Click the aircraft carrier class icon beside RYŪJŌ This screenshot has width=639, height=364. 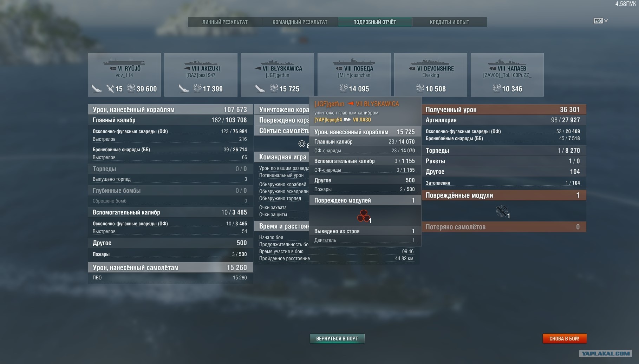coord(113,68)
